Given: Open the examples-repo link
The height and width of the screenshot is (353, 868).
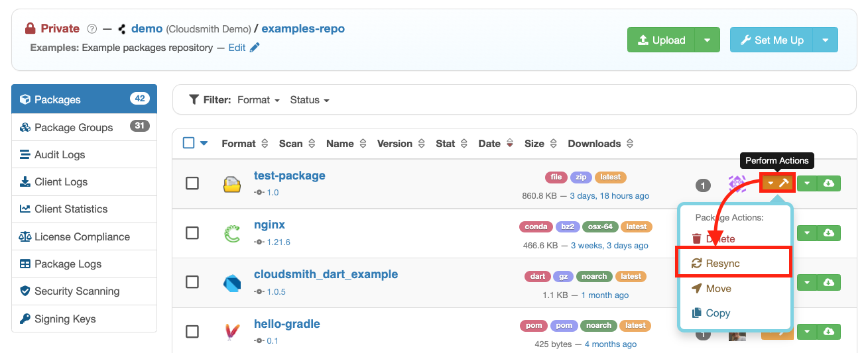Looking at the screenshot, I should point(303,28).
